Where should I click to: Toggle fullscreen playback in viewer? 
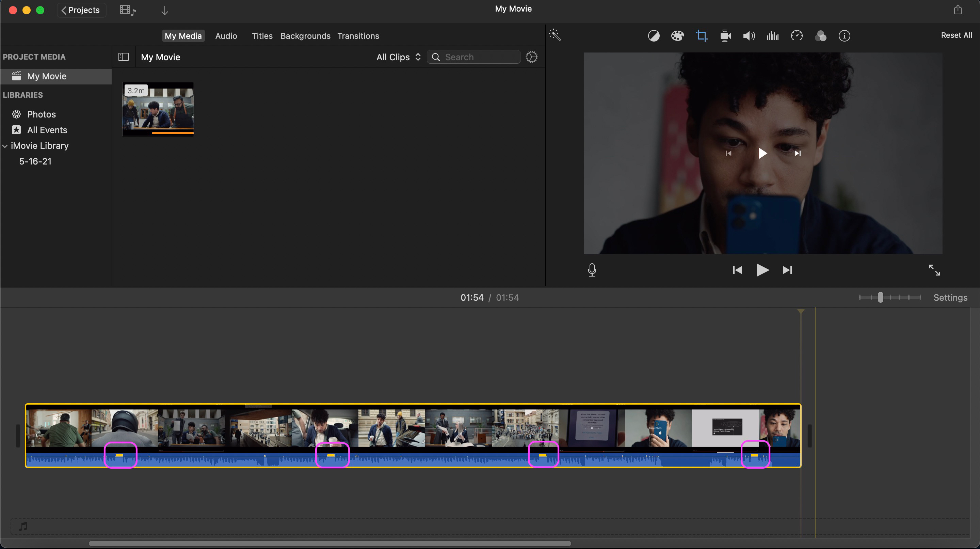coord(934,269)
